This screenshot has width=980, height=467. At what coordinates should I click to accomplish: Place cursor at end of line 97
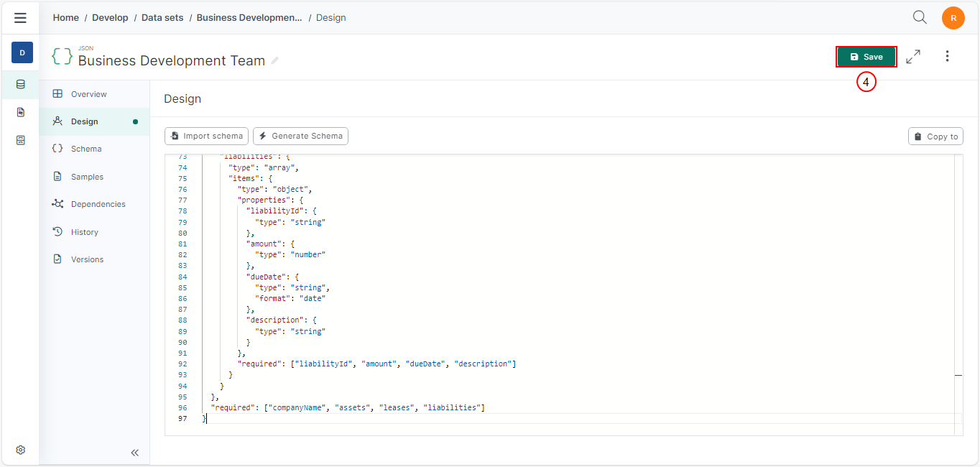coord(207,418)
